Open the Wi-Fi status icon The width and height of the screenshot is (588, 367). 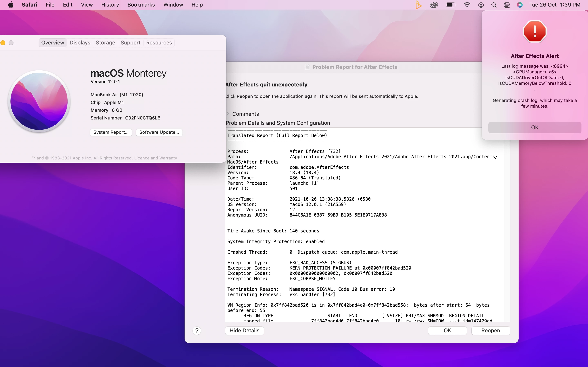[x=467, y=5]
